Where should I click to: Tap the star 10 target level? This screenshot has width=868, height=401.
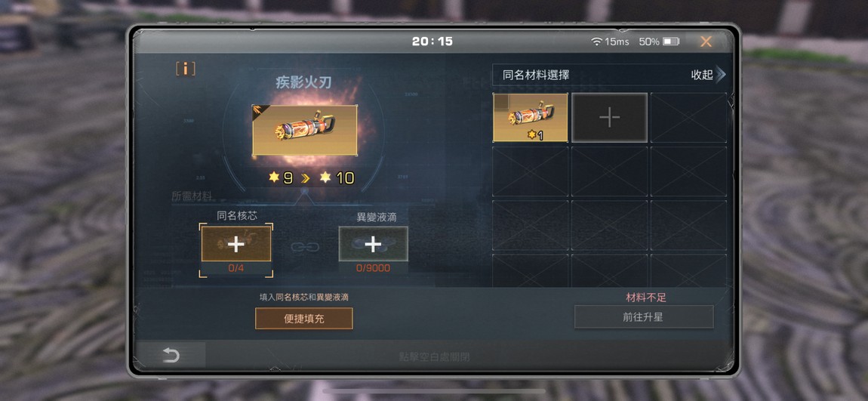click(337, 177)
